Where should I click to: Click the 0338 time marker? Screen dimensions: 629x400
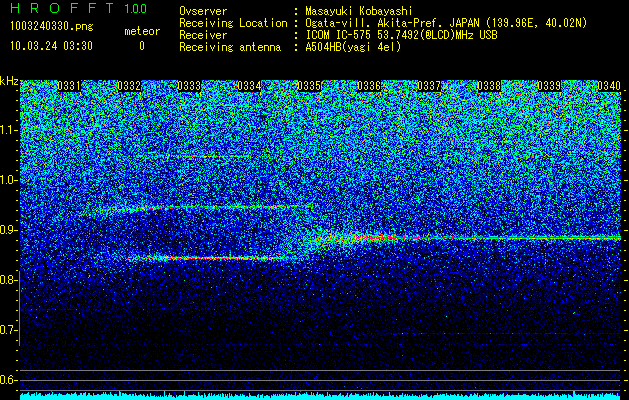[x=489, y=86]
